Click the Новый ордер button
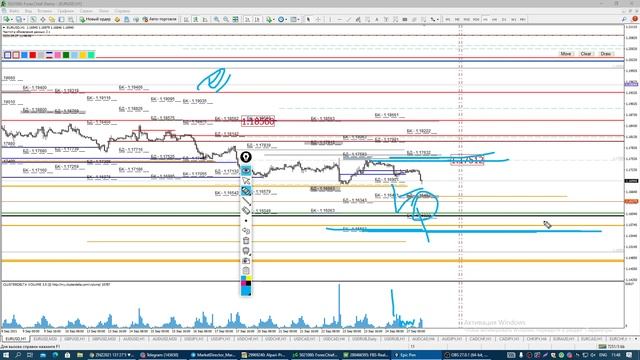Image resolution: width=640 pixels, height=360 pixels. [x=95, y=19]
